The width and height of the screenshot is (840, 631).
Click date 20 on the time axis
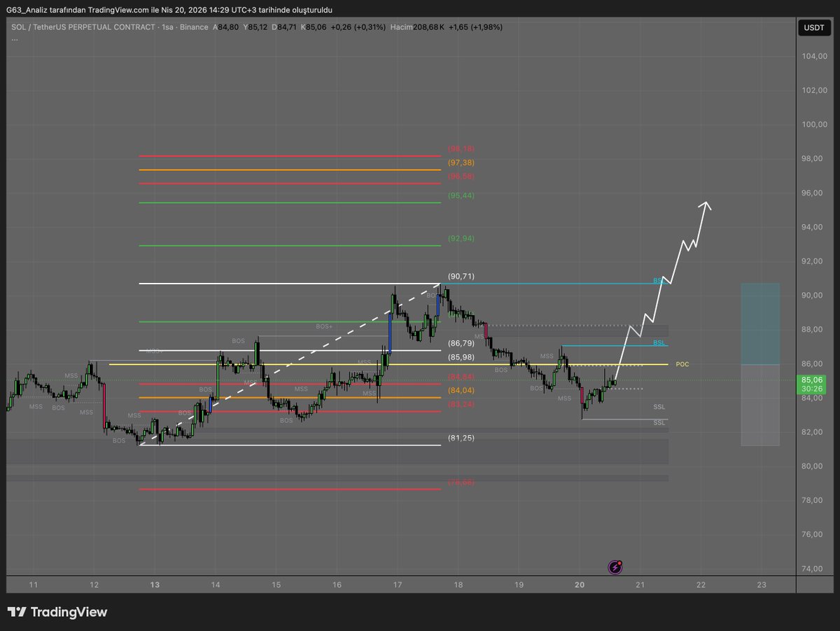[580, 585]
